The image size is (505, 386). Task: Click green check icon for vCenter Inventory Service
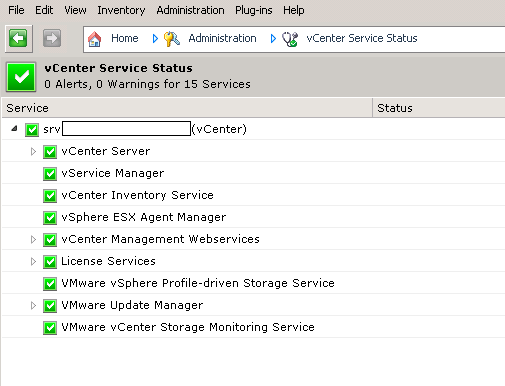tap(50, 196)
